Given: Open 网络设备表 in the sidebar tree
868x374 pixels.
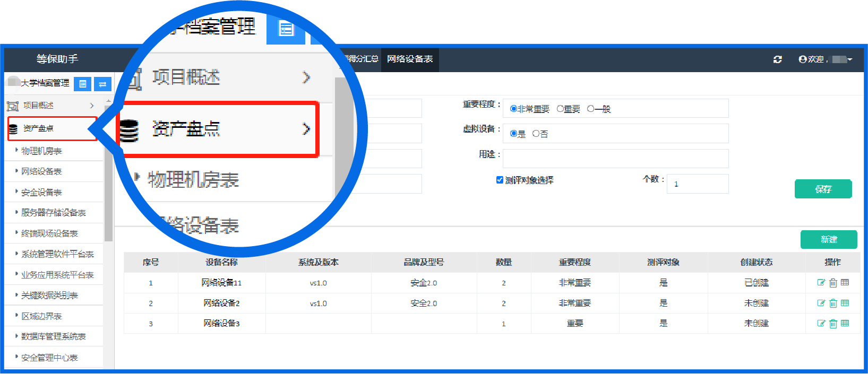Looking at the screenshot, I should pyautogui.click(x=41, y=171).
